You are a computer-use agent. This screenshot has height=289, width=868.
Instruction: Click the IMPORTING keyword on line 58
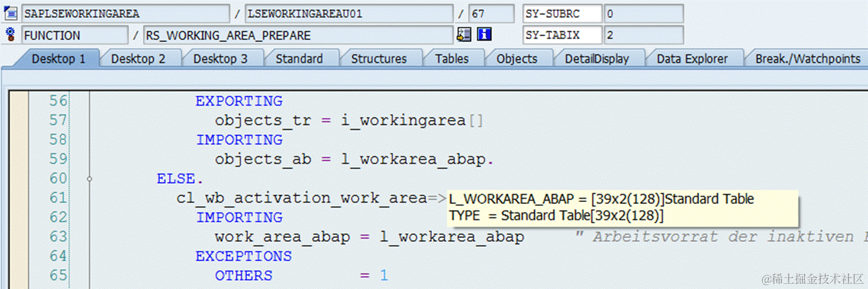pyautogui.click(x=239, y=140)
